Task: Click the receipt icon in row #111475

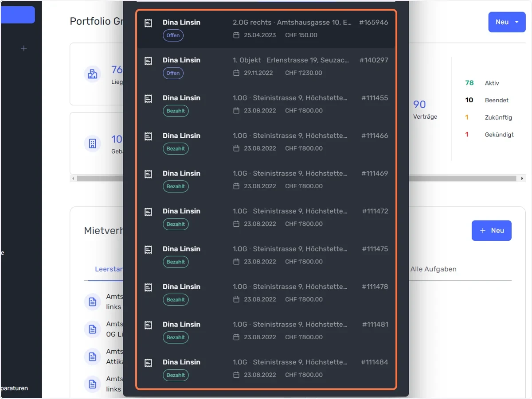Action: pos(149,249)
